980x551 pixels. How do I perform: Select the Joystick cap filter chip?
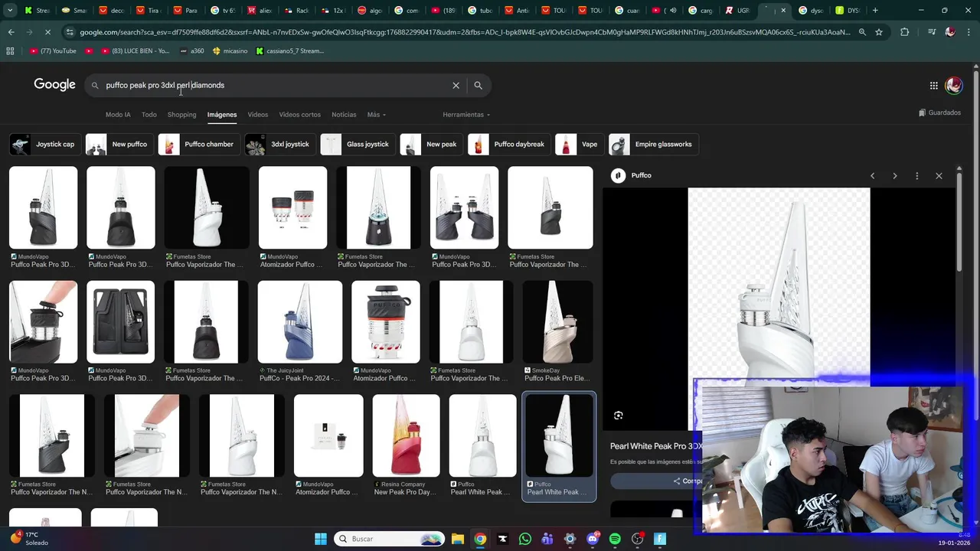pos(45,144)
